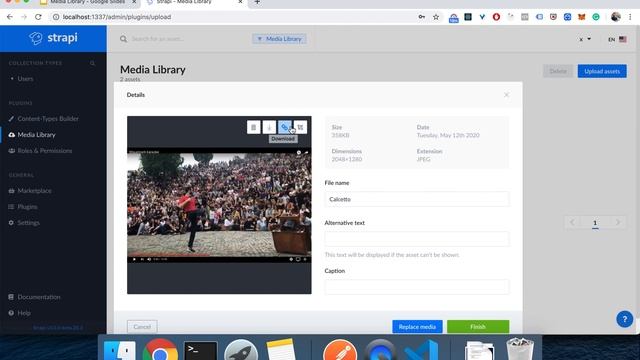This screenshot has width=640, height=360.
Task: Open Users collection type
Action: (25, 79)
